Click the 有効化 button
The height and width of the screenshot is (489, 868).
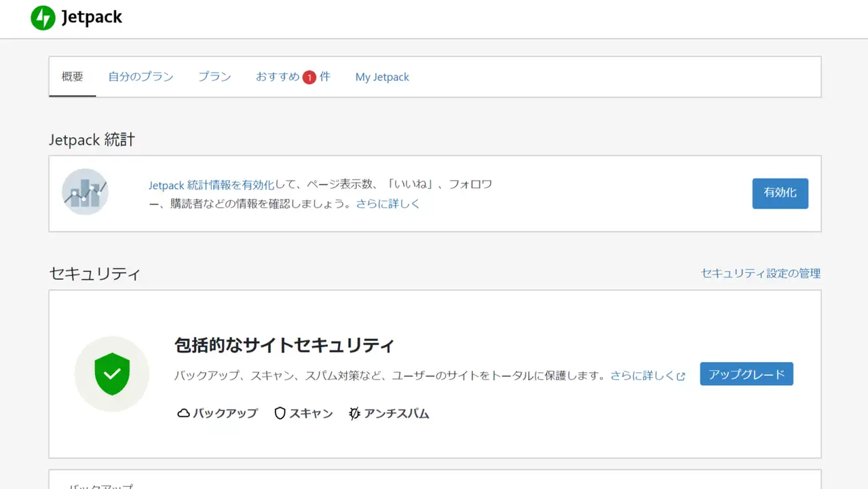click(x=780, y=193)
